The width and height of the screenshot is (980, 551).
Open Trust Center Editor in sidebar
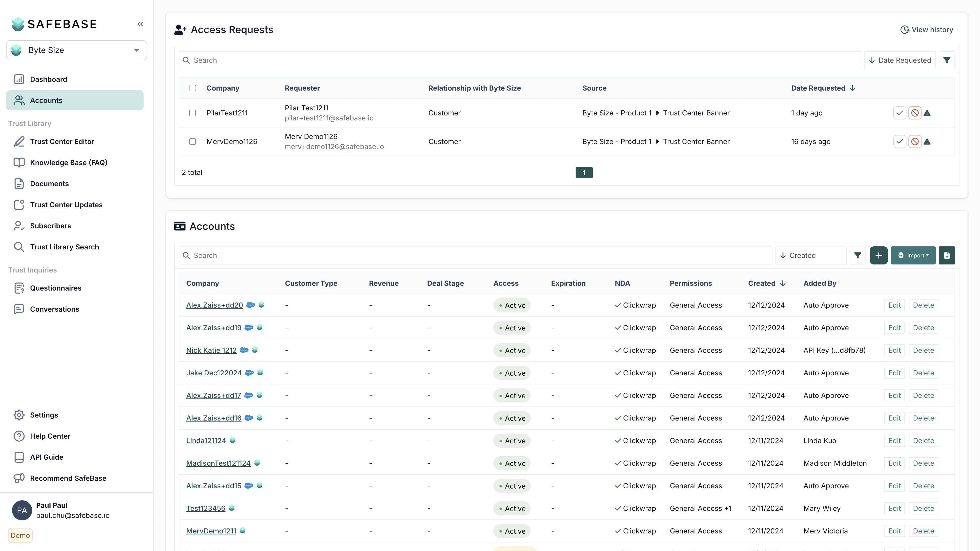click(62, 142)
